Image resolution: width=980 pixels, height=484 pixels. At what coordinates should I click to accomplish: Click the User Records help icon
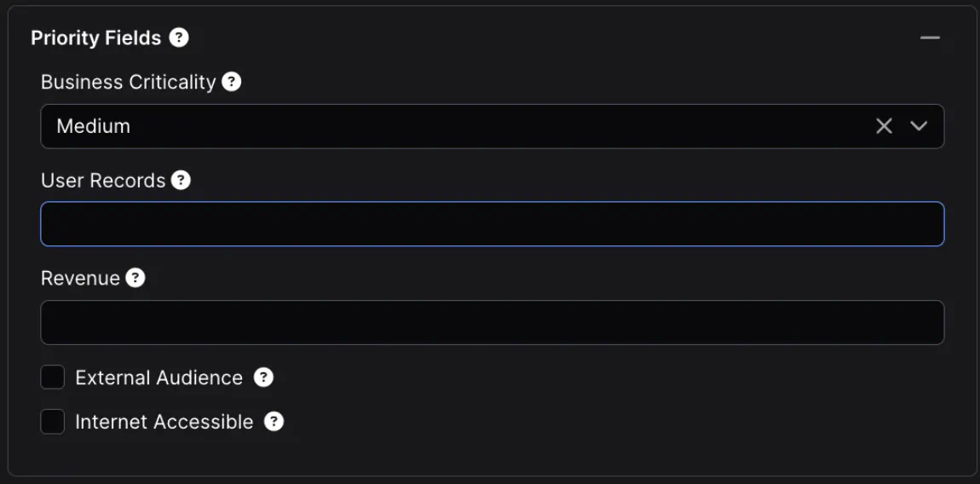pos(181,180)
